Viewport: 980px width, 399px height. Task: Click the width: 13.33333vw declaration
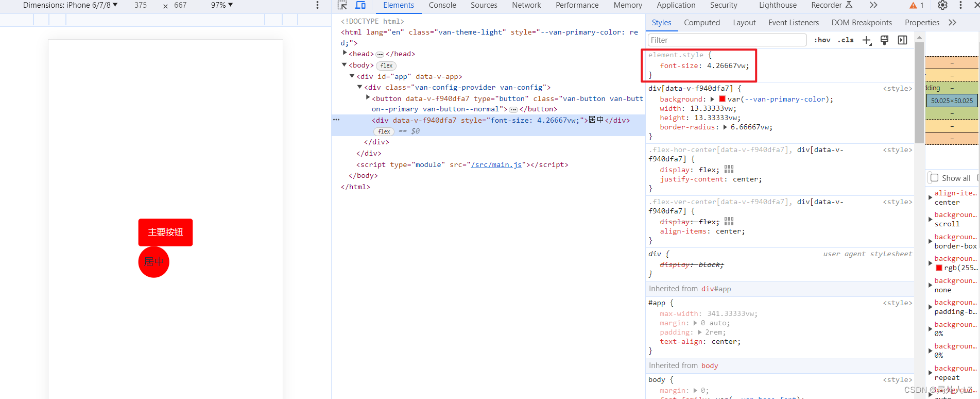click(x=698, y=108)
